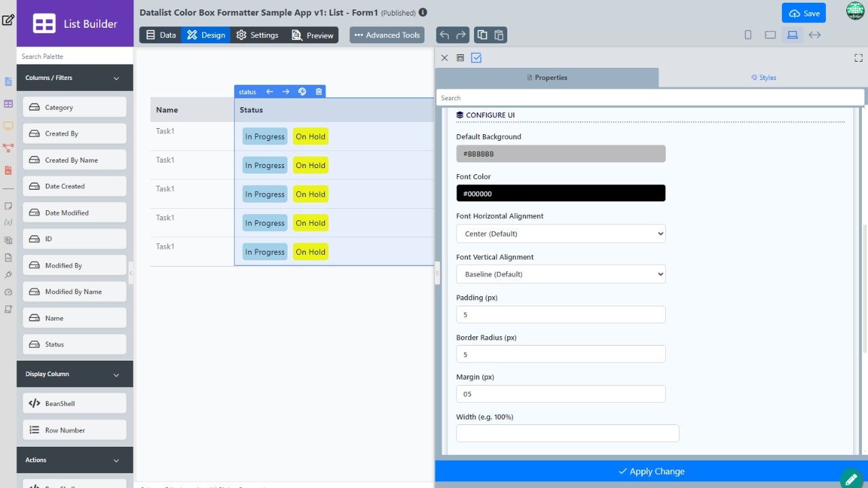Click the Save button
Screen dimensions: 868x488
pos(804,13)
